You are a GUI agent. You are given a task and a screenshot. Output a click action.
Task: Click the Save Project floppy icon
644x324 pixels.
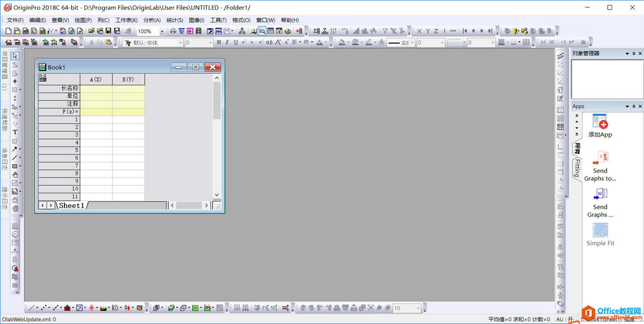(x=108, y=31)
